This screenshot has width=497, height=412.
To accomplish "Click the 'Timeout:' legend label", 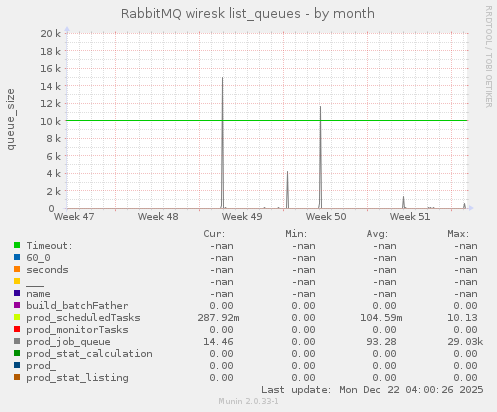I will pos(49,246).
